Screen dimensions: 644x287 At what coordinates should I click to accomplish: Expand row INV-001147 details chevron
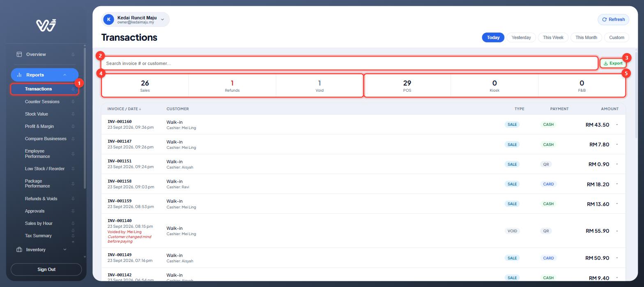pos(617,144)
